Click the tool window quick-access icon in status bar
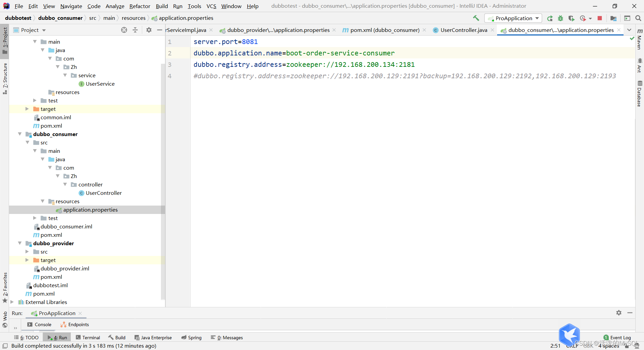 [x=5, y=346]
